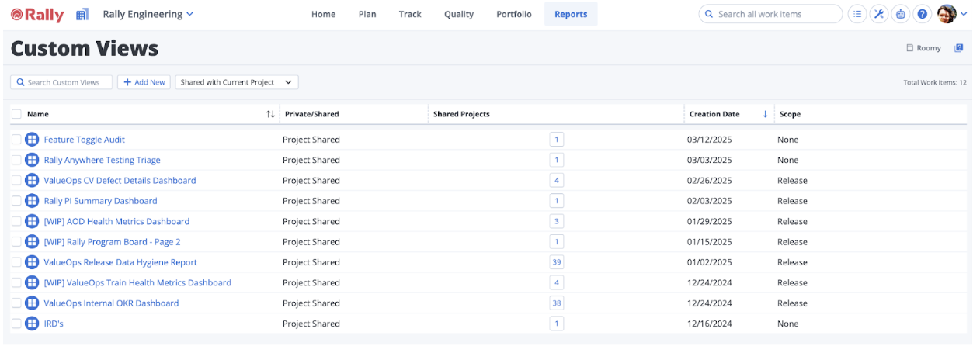Check the [WIP] AOD Health Metrics row checkbox
This screenshot has height=346, width=980.
(x=16, y=221)
